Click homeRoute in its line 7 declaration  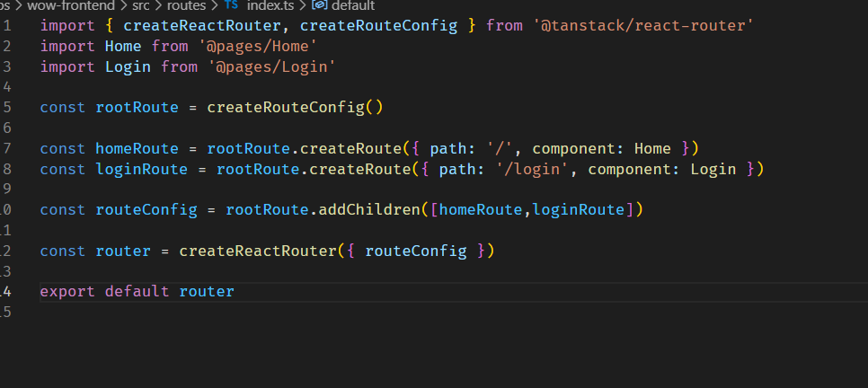pyautogui.click(x=137, y=148)
